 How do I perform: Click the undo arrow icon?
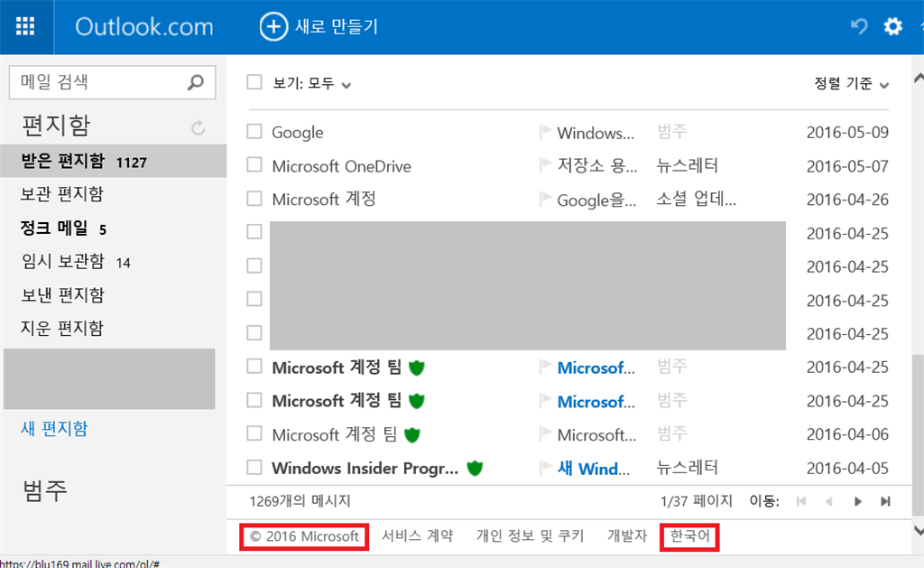click(x=859, y=26)
